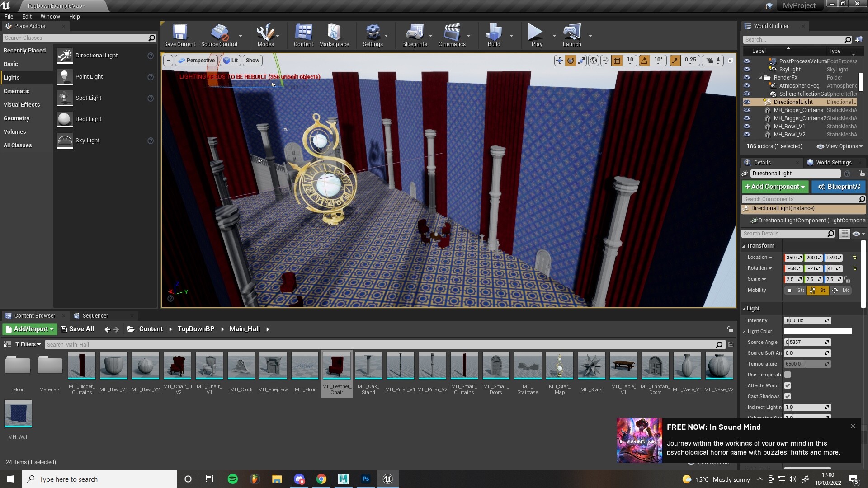This screenshot has width=868, height=488.
Task: Switch to the World Settings tab
Action: click(x=833, y=162)
